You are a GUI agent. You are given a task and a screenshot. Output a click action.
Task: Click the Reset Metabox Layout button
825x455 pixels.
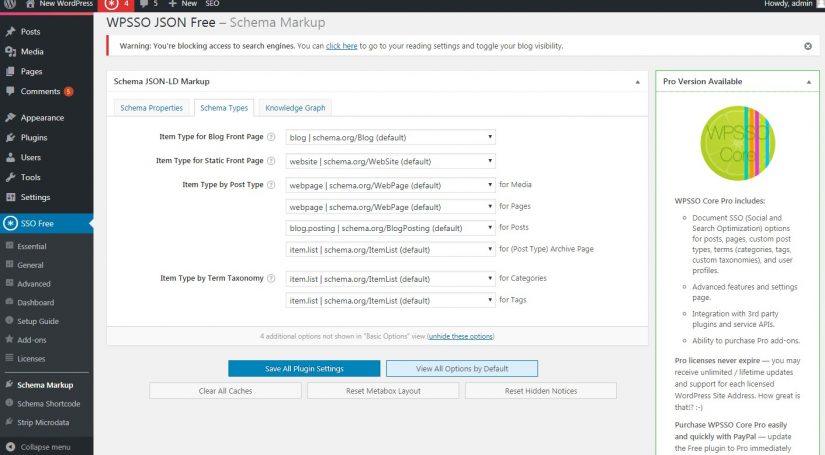pos(383,391)
